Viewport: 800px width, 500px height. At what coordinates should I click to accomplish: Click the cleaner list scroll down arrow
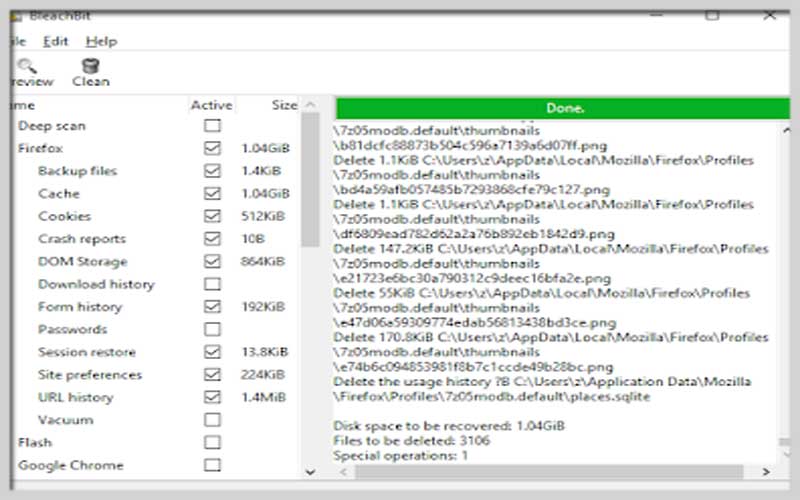click(x=310, y=472)
